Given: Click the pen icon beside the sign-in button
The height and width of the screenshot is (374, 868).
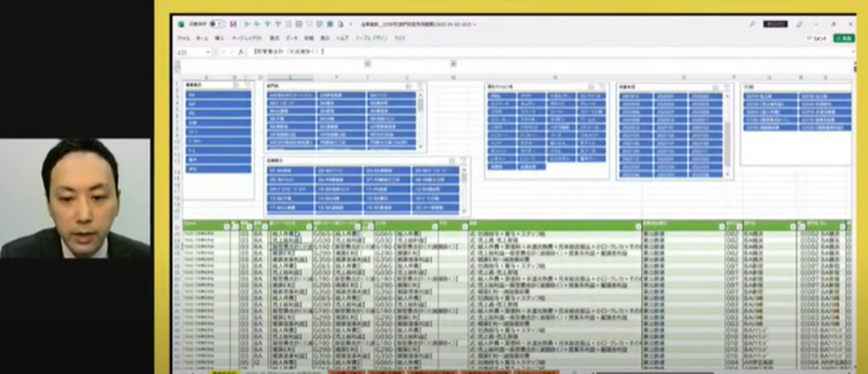Looking at the screenshot, I should tap(799, 24).
